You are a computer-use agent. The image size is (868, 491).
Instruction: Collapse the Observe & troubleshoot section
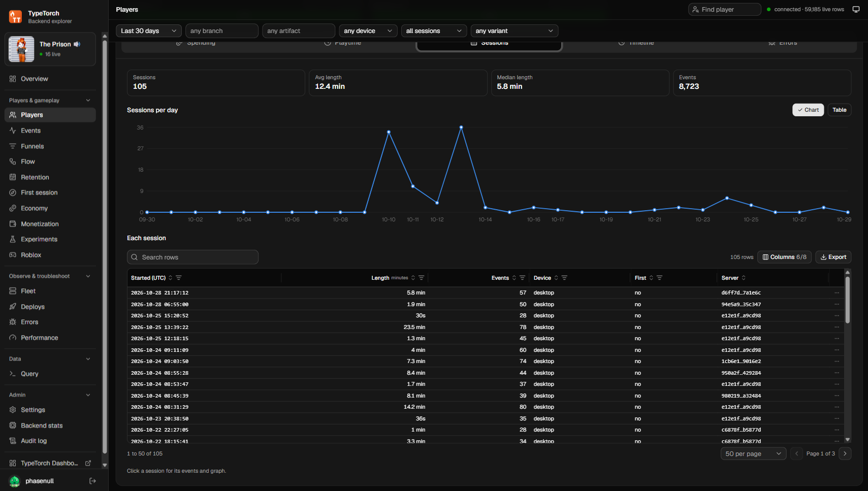click(50, 276)
